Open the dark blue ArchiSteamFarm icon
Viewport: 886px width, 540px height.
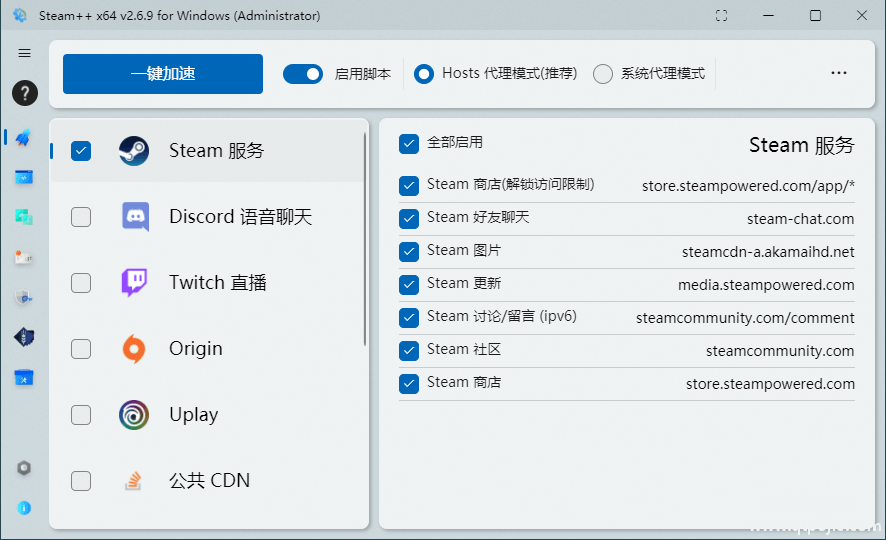pyautogui.click(x=24, y=337)
